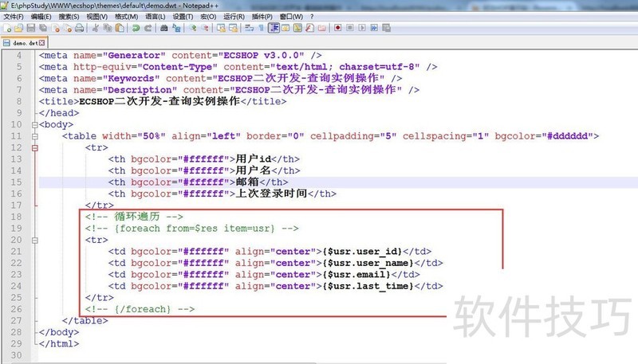Click the Save file toolbar icon
The height and width of the screenshot is (364, 638).
click(x=30, y=28)
